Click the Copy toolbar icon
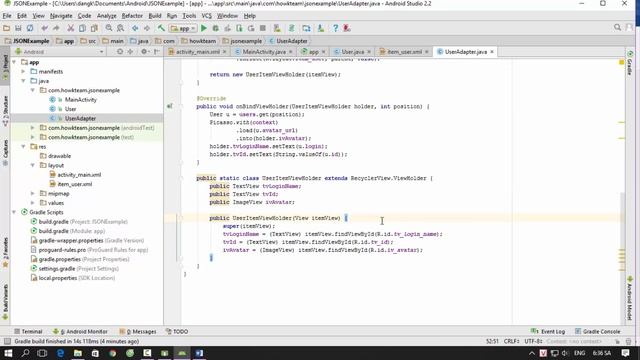640x360 pixels. (82, 28)
